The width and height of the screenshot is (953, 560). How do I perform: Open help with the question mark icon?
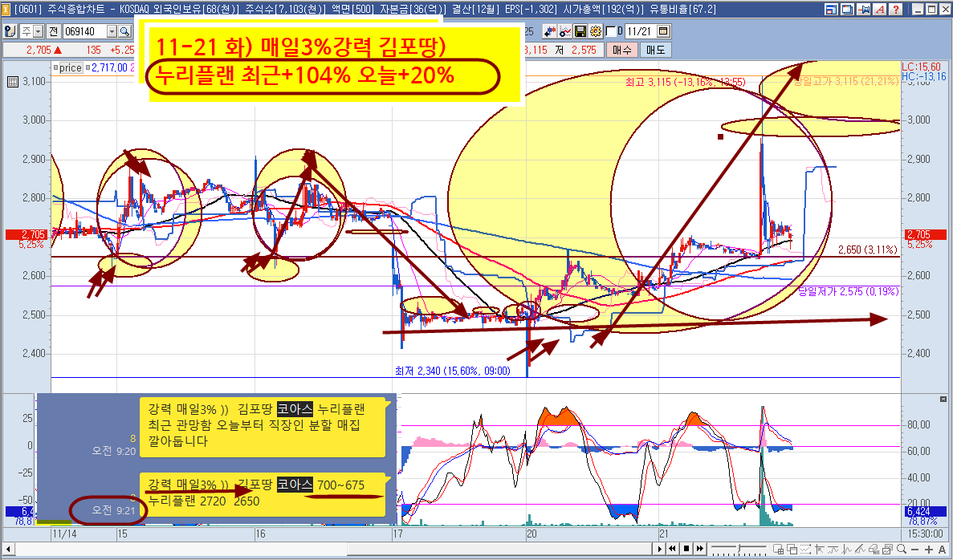point(895,9)
